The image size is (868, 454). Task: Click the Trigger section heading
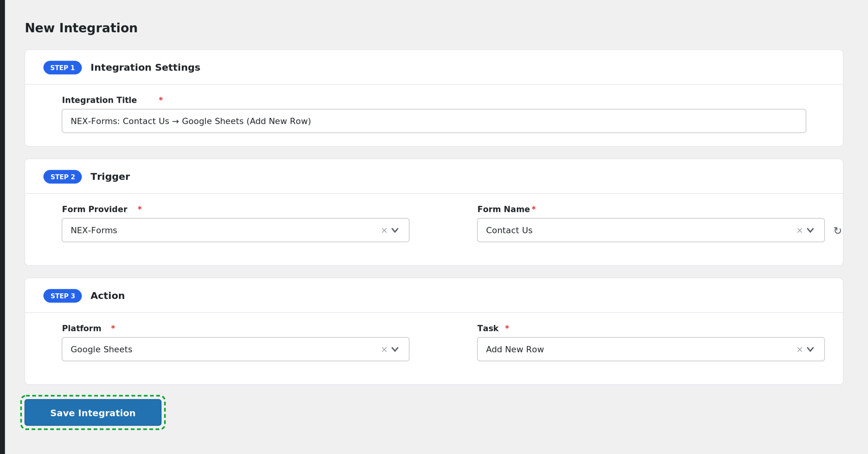click(x=110, y=177)
